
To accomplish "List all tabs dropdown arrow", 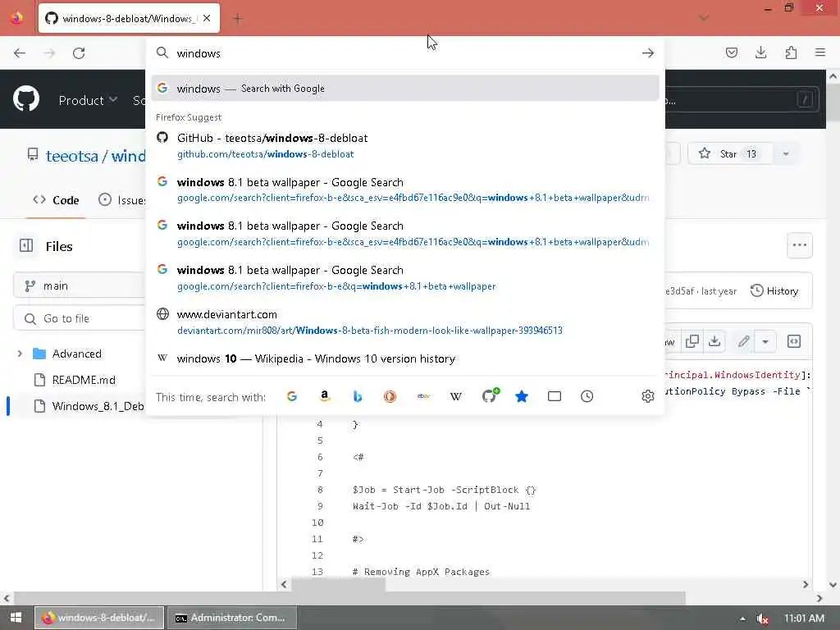I will (x=704, y=18).
